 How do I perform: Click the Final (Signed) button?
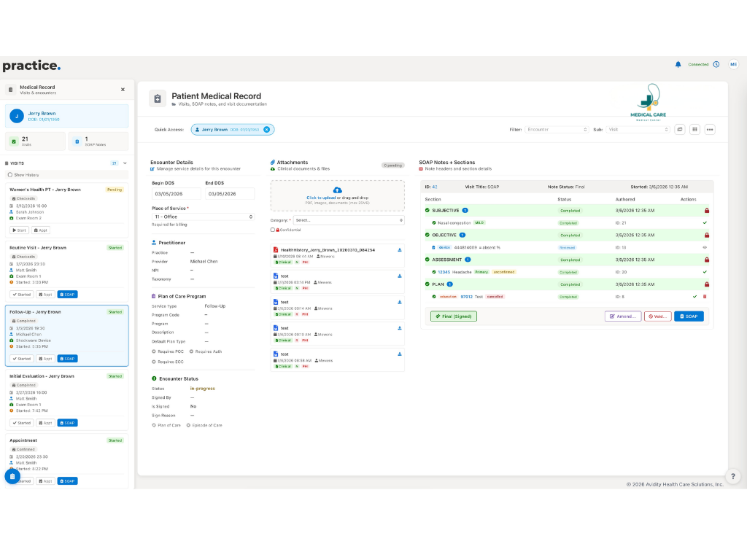(x=454, y=316)
